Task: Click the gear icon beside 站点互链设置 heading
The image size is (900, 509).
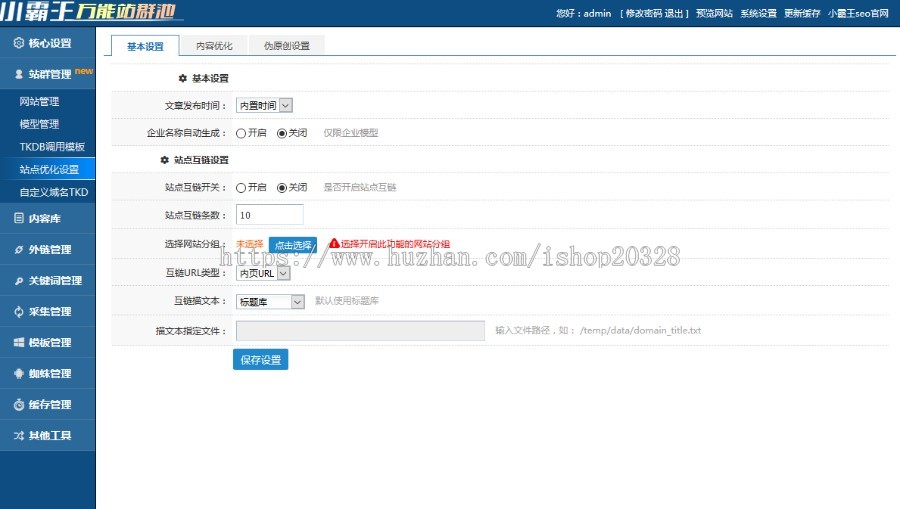Action: coord(165,160)
